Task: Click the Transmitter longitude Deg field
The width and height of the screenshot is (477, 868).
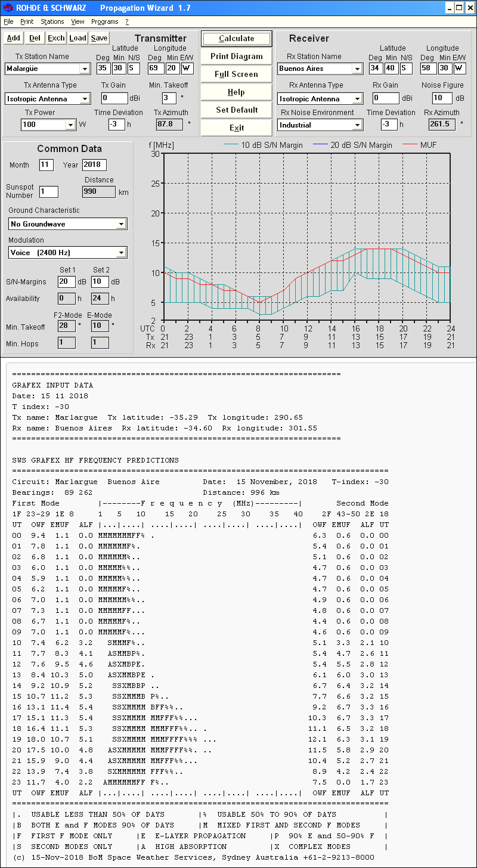Action: (x=155, y=69)
